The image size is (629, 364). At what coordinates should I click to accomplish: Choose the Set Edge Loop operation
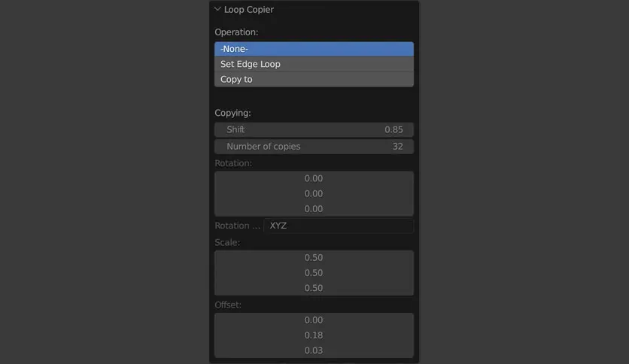(x=314, y=64)
